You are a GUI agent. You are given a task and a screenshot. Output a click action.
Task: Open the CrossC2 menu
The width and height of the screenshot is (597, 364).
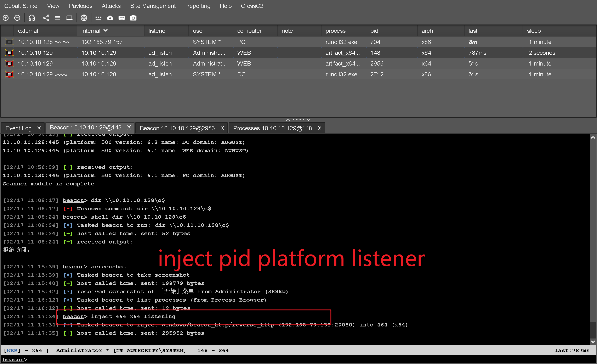pyautogui.click(x=252, y=6)
